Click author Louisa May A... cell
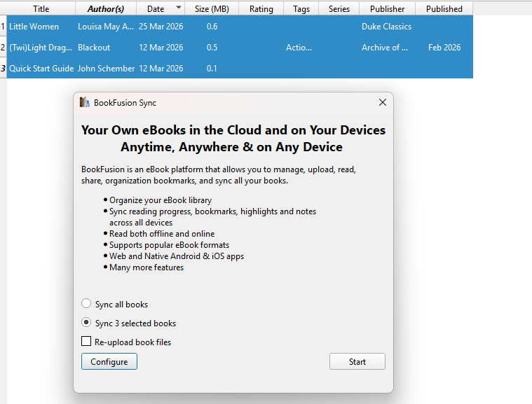Viewport: 532px width, 404px height. 106,27
